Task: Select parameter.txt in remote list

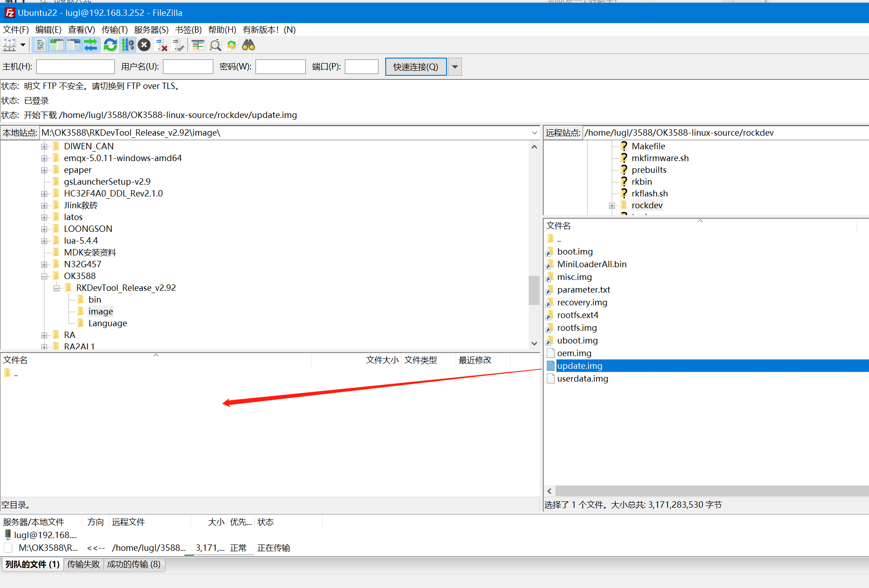Action: point(584,289)
